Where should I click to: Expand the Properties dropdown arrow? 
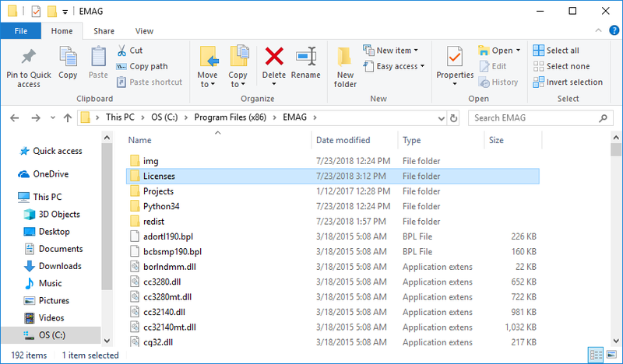tap(455, 84)
